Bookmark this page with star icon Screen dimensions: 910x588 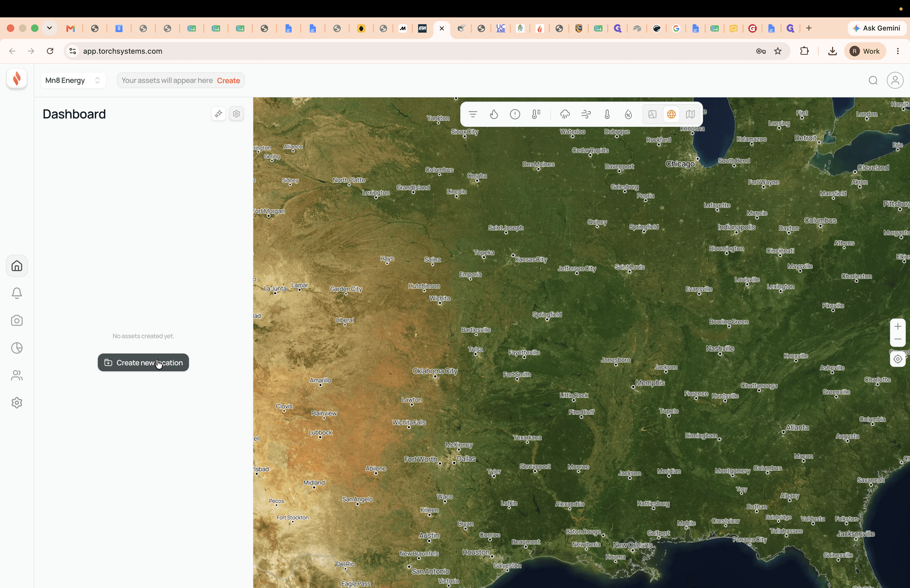(778, 51)
